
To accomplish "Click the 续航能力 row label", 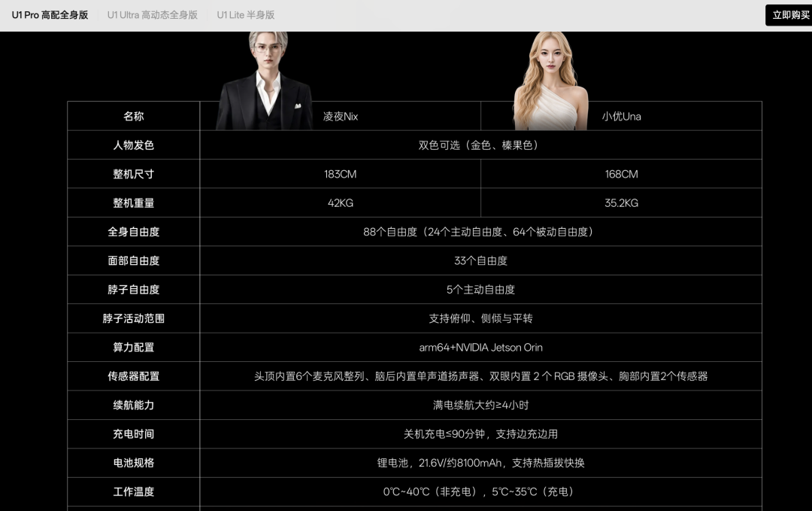I will [134, 406].
